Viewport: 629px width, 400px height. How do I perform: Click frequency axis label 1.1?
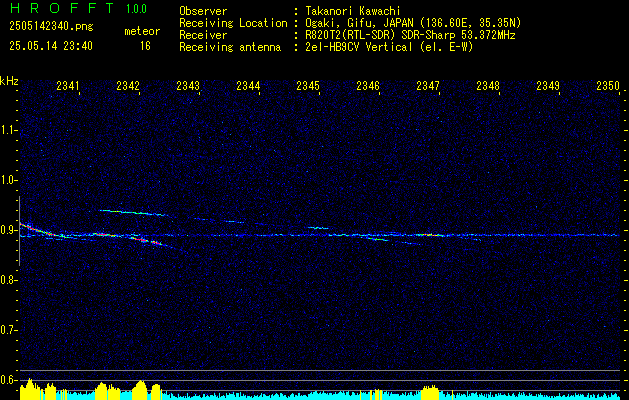click(8, 130)
